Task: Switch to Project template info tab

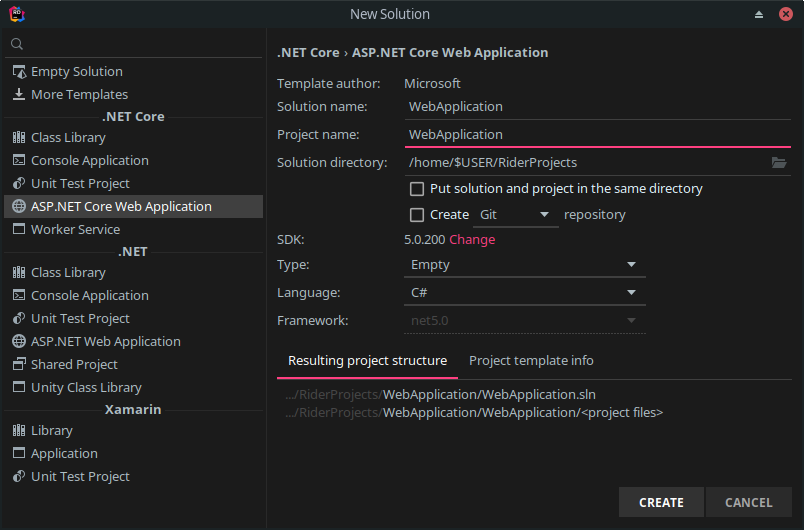Action: [531, 361]
